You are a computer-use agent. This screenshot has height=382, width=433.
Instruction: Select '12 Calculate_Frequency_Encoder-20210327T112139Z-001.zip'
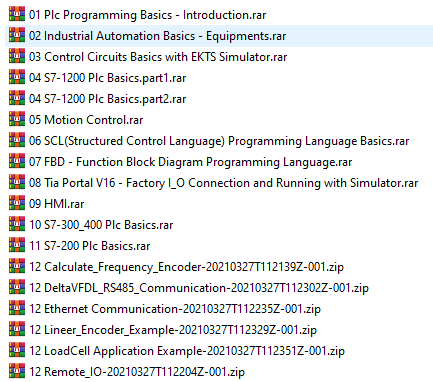point(186,267)
